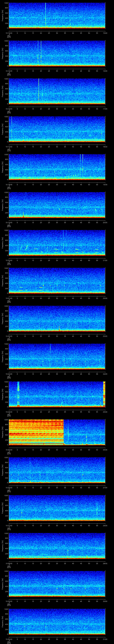This screenshot has height=644, width=114.
Task: Select the 23:00 end time label
Action: click(x=105, y=336)
